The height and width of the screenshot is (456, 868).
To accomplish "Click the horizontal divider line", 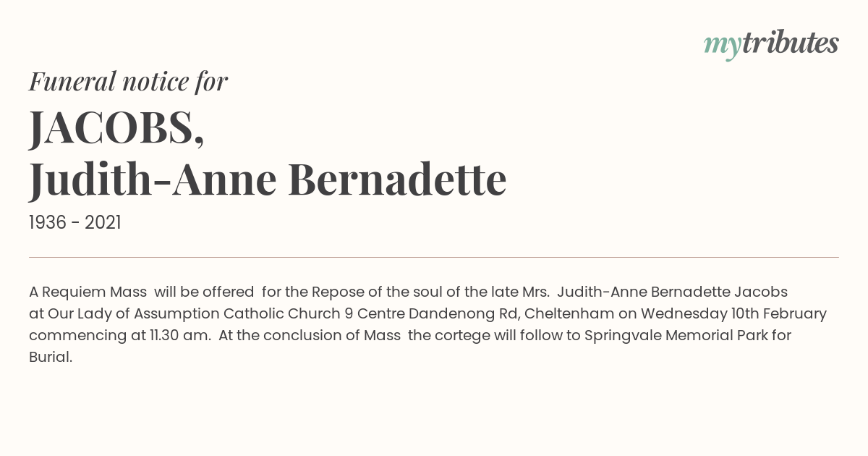I will coord(434,257).
